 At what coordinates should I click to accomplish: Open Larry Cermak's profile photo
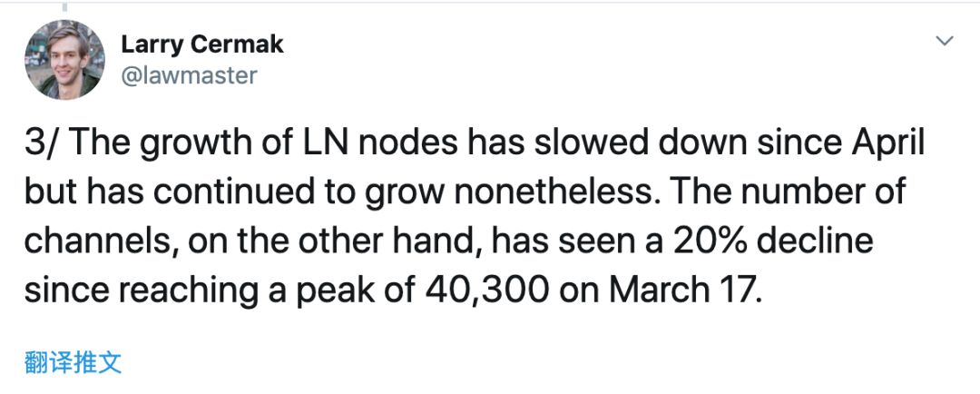64,59
